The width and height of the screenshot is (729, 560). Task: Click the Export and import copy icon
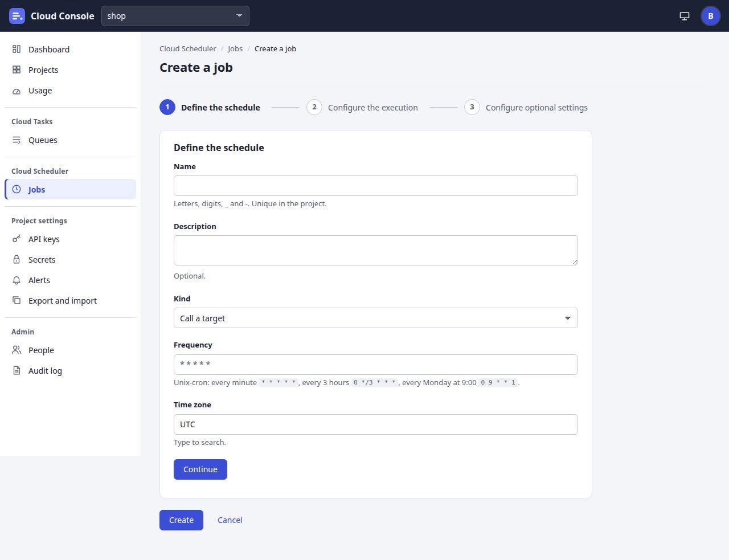click(17, 301)
